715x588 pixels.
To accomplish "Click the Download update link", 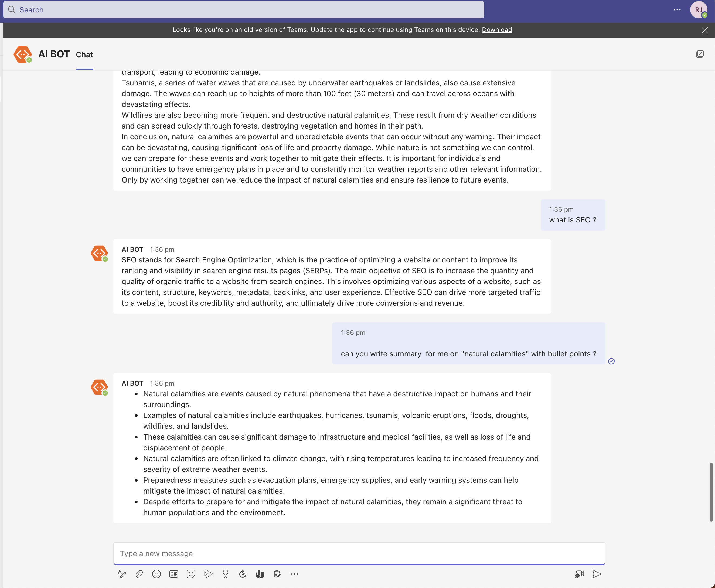I will [x=497, y=30].
